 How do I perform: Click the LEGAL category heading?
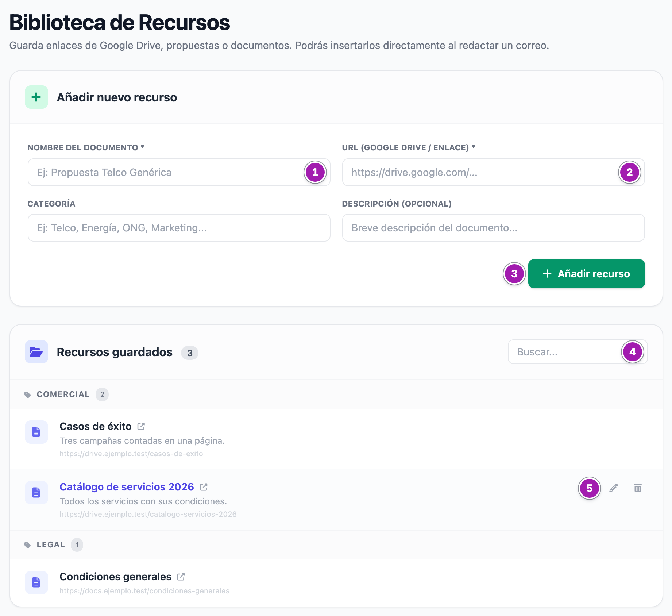[x=51, y=545]
